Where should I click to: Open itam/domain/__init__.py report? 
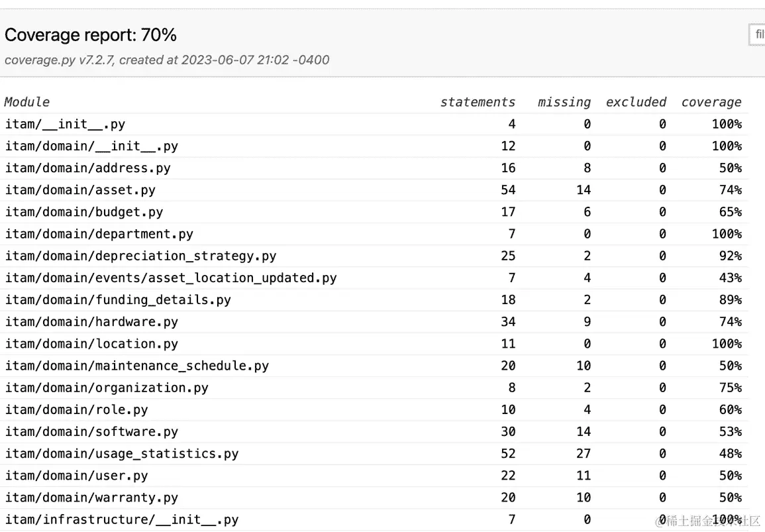pyautogui.click(x=91, y=146)
